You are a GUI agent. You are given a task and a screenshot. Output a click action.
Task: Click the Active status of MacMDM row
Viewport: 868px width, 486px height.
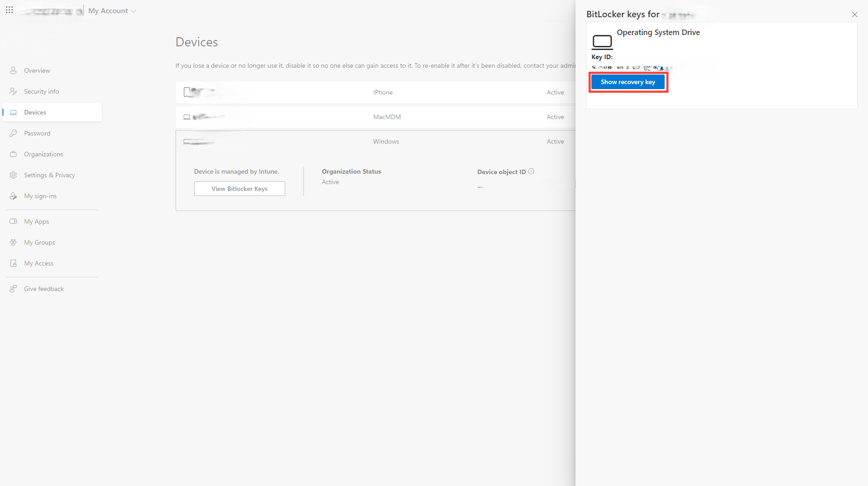click(x=555, y=117)
